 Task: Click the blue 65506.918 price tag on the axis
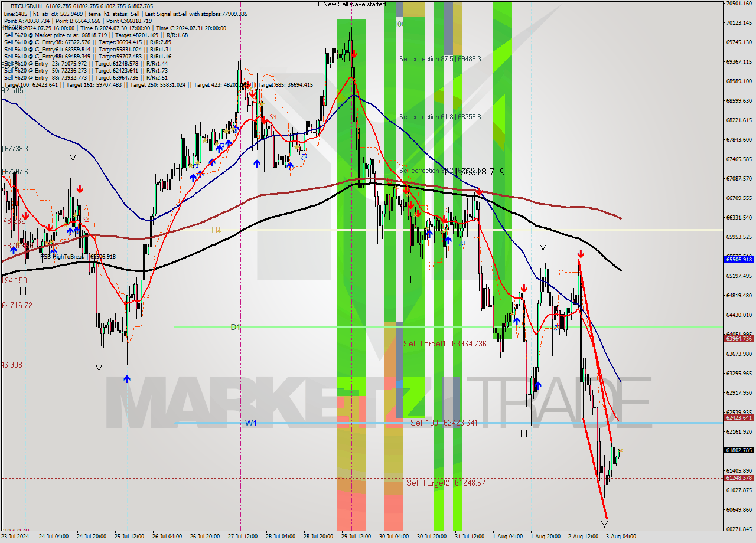click(x=739, y=259)
